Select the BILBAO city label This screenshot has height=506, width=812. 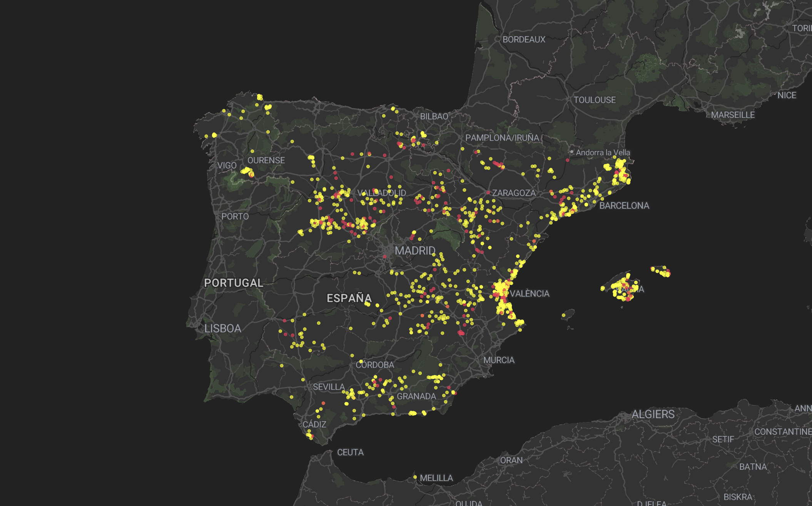tap(434, 116)
